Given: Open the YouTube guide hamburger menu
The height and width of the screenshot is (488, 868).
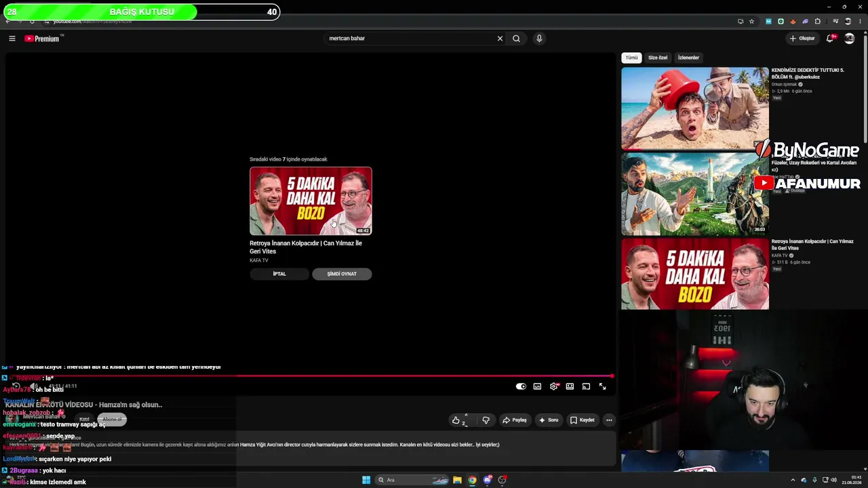Looking at the screenshot, I should tap(12, 39).
